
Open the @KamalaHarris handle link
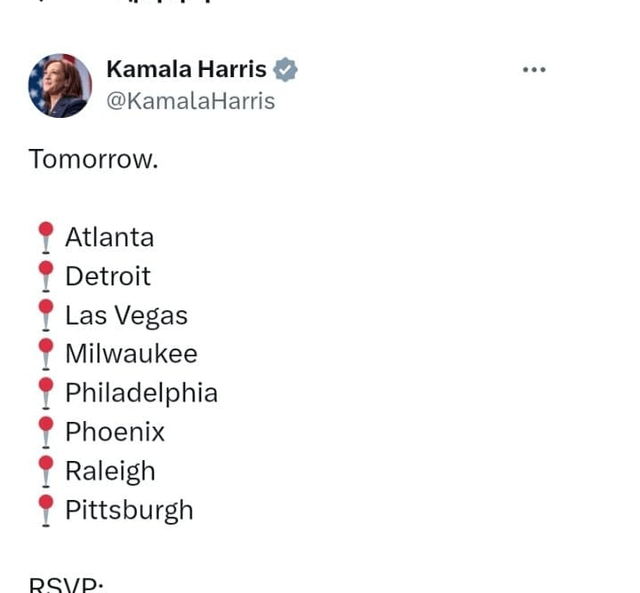190,101
